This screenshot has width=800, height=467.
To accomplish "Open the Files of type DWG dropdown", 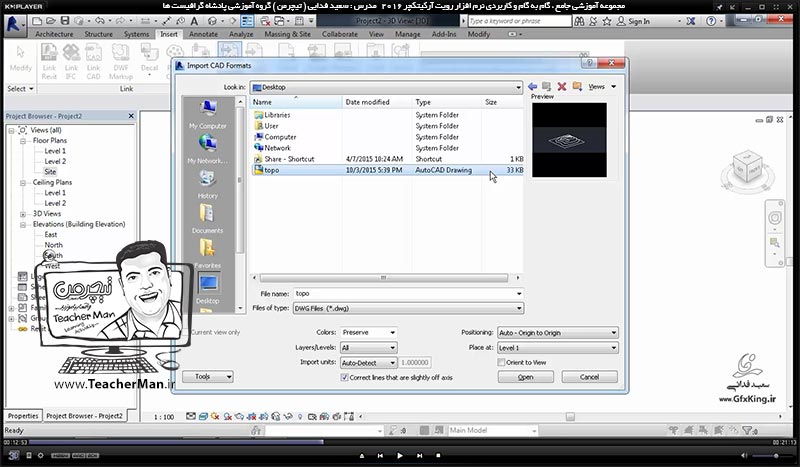I will (x=408, y=308).
